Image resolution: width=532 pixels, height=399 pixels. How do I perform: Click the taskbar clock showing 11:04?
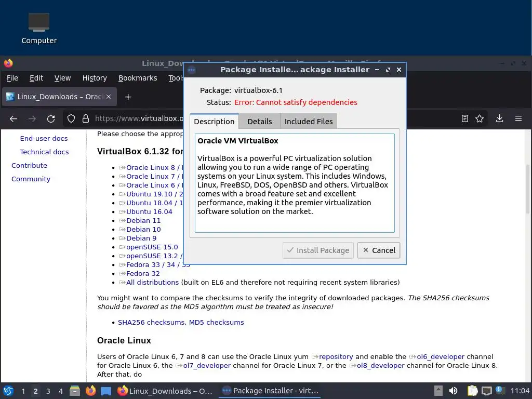[520, 391]
